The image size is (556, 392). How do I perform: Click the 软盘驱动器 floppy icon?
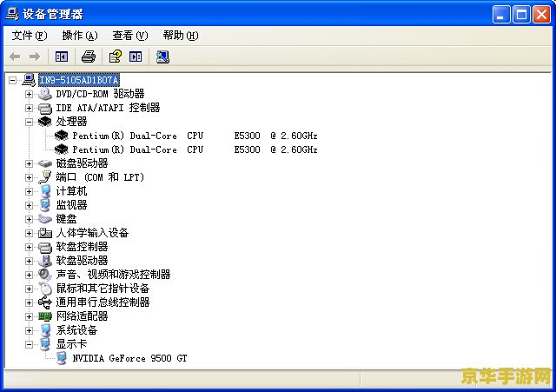coord(45,261)
